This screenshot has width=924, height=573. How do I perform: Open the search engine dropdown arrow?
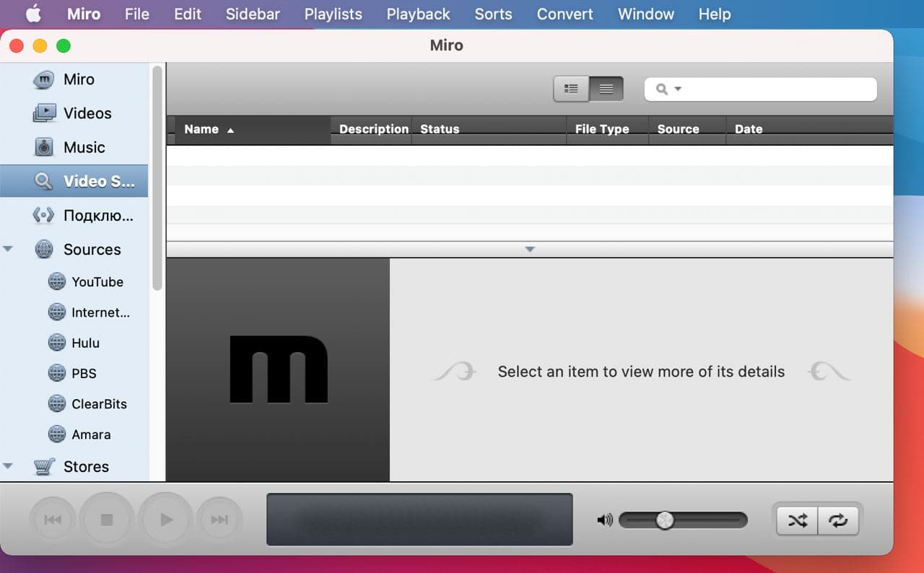coord(678,89)
